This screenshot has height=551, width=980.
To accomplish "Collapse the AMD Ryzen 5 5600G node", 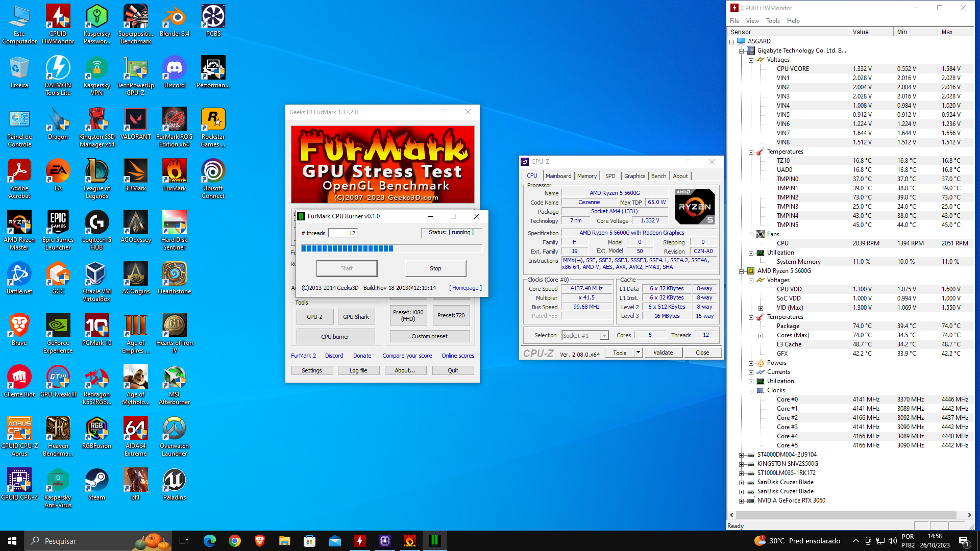I will pyautogui.click(x=741, y=271).
